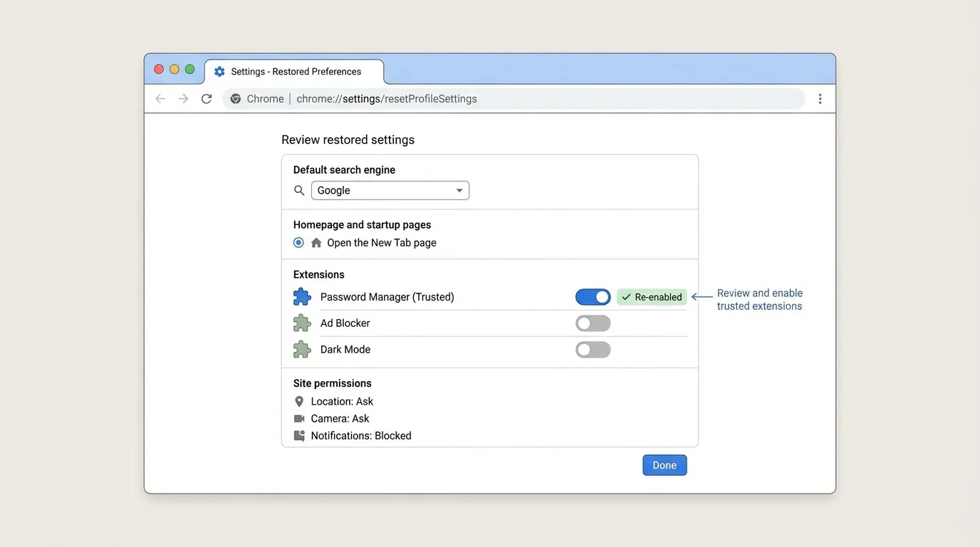Click the Location: Ask permission text
The height and width of the screenshot is (547, 980).
click(x=342, y=402)
